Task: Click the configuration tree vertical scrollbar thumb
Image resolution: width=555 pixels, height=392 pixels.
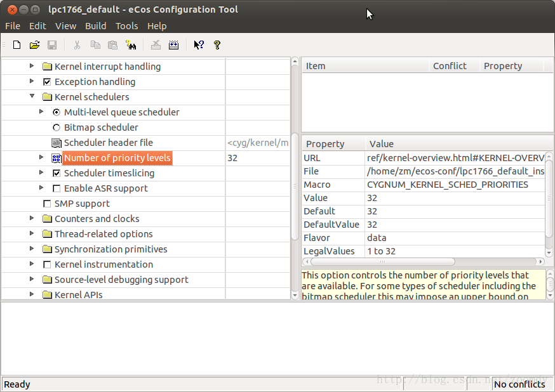Action: click(x=295, y=187)
